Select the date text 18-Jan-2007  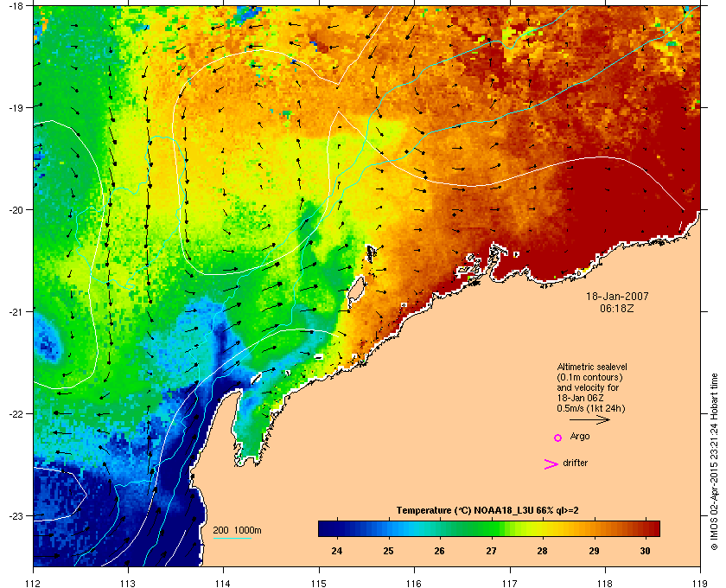[617, 296]
